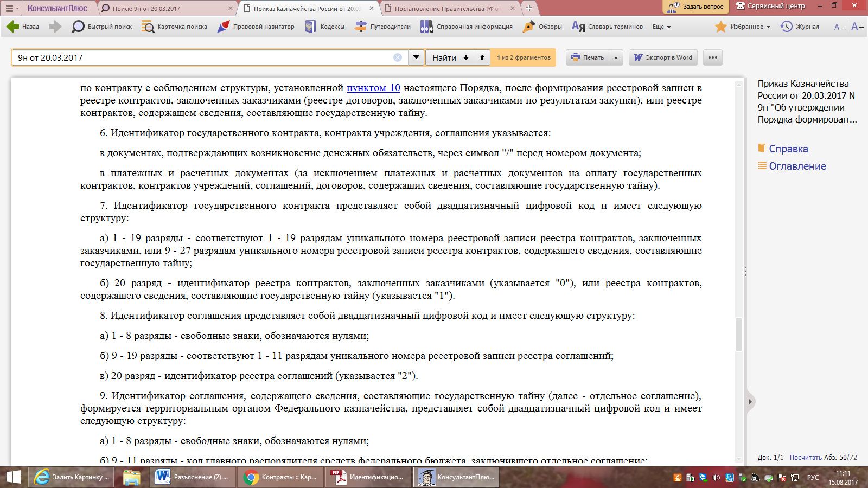Viewport: 868px width, 488px height.
Task: Open the Windows Start menu
Action: [x=13, y=477]
